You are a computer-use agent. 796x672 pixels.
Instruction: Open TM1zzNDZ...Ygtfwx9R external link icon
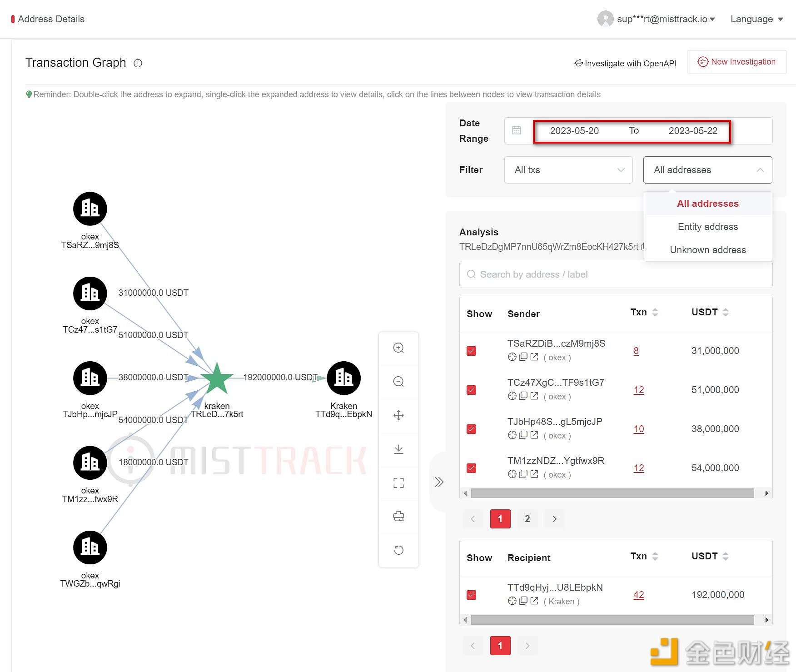534,474
